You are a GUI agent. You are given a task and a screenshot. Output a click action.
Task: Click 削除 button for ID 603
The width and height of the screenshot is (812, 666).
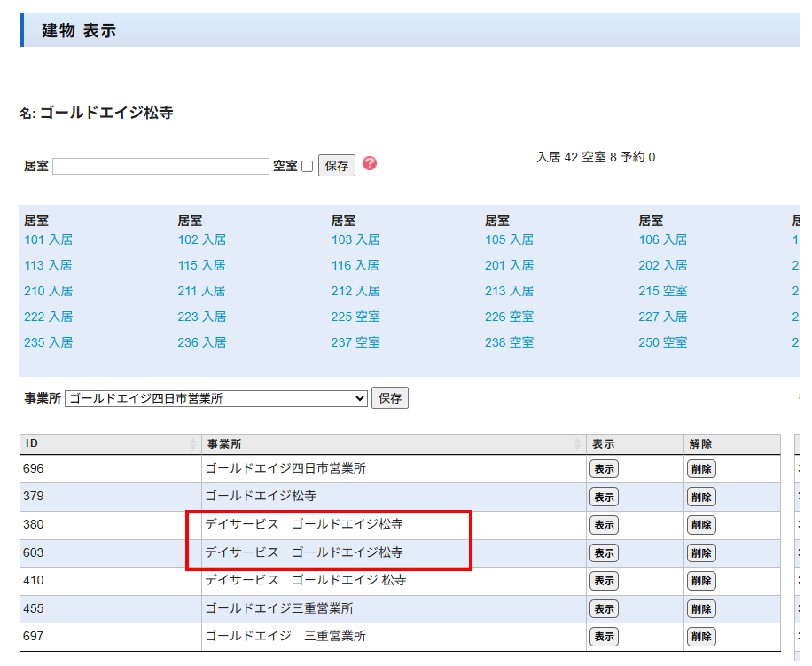pos(701,553)
